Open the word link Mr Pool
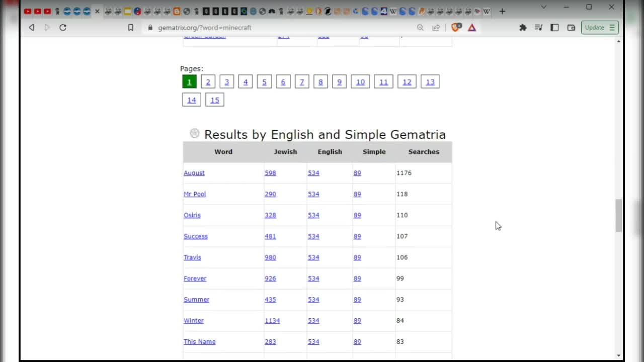644x362 pixels. 195,194
